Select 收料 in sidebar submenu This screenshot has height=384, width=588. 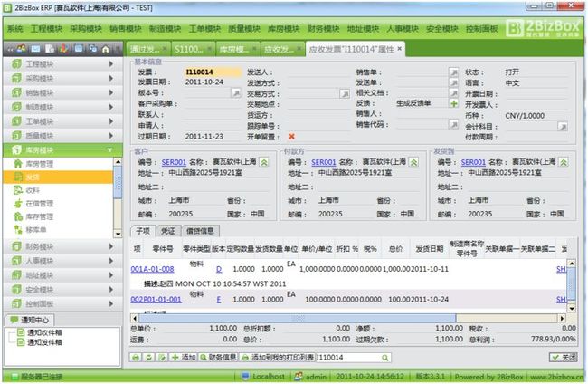pyautogui.click(x=58, y=190)
